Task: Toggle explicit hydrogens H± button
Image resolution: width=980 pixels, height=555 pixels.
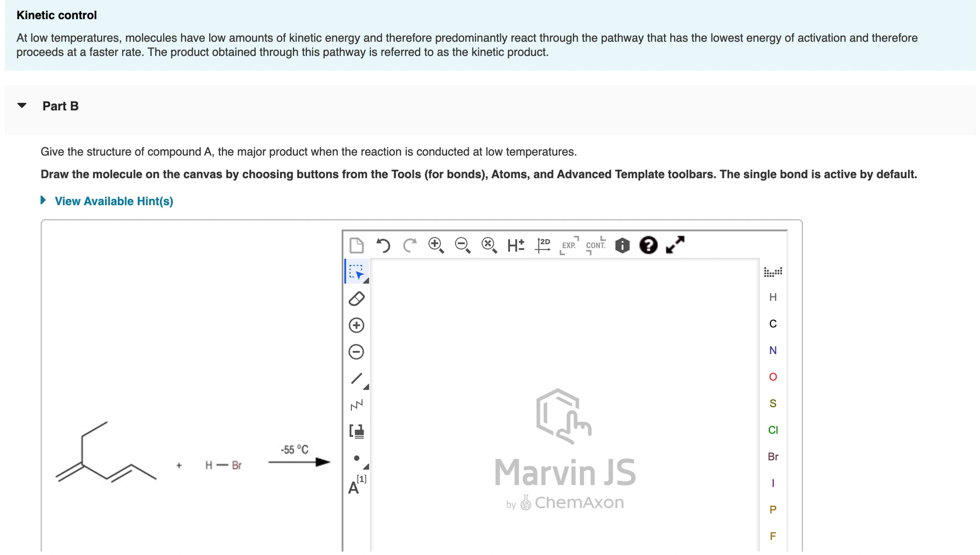Action: [x=515, y=245]
